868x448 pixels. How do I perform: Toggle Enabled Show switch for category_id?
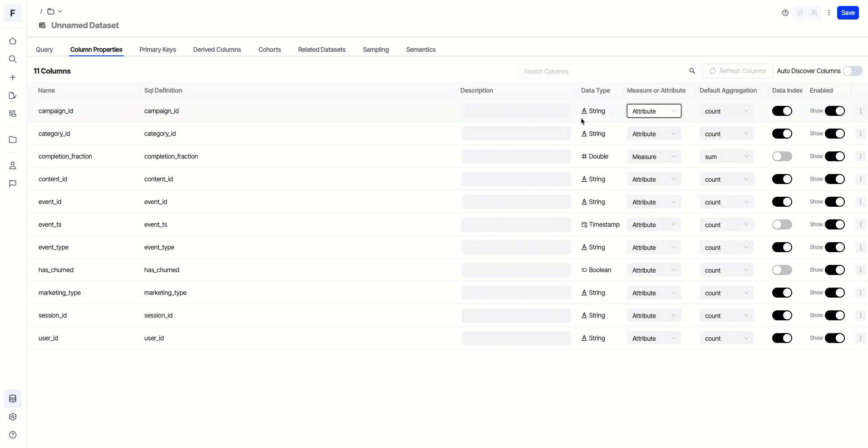[x=835, y=134]
